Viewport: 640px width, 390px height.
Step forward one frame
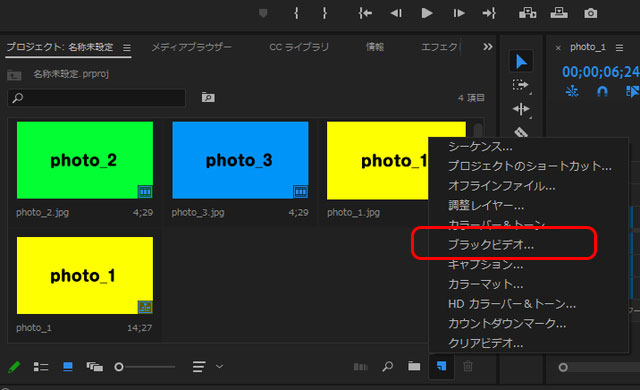tap(459, 13)
